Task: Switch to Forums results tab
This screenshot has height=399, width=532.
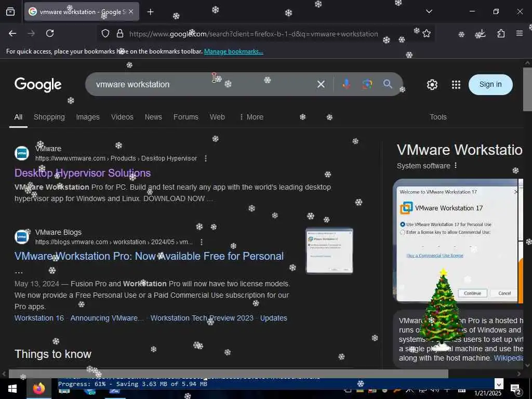Action: coord(186,117)
